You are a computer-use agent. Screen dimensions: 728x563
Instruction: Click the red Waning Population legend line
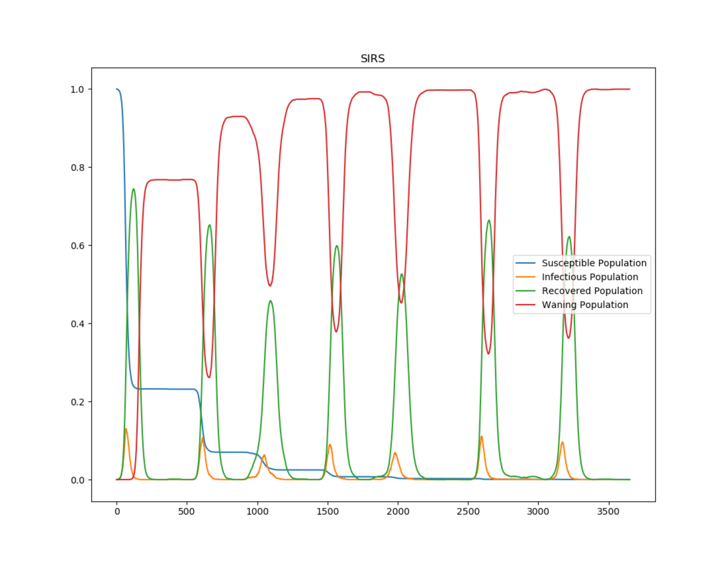point(525,305)
